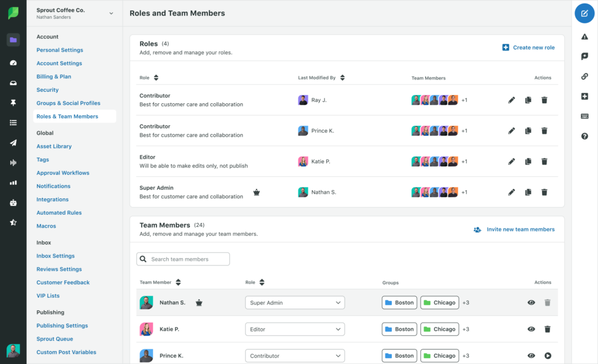Open the alerts warning triangle icon
598x364 pixels.
(585, 37)
